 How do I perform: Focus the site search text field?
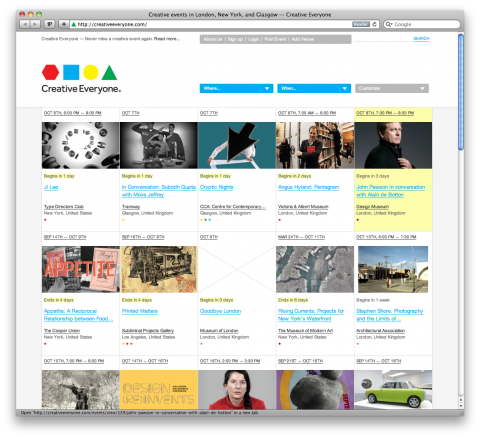[x=382, y=39]
